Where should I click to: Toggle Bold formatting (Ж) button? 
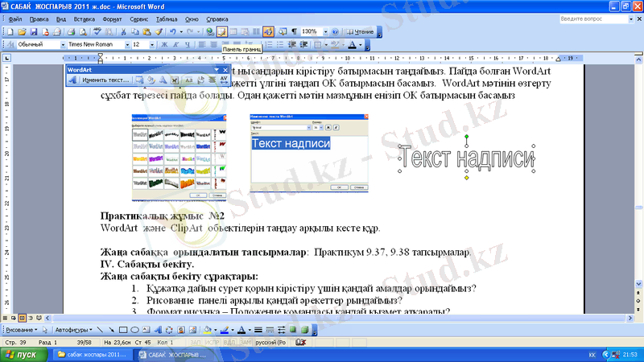coord(164,45)
